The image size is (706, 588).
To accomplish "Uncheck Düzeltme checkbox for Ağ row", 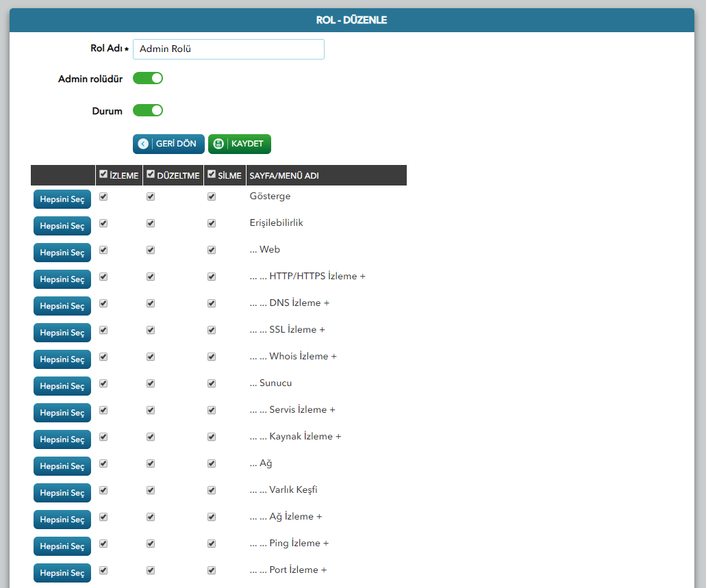I will (x=151, y=463).
